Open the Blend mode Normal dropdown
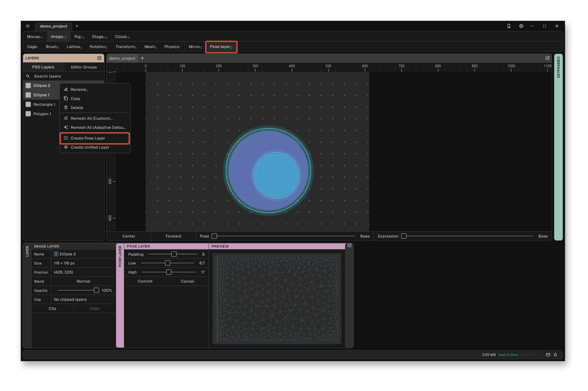Image resolution: width=588 pixels, height=391 pixels. [83, 281]
